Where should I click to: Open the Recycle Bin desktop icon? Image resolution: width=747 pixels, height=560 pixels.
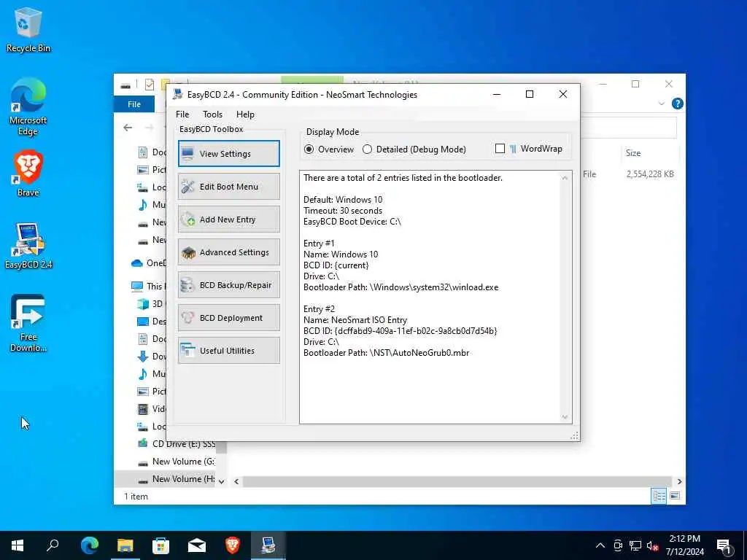click(28, 30)
